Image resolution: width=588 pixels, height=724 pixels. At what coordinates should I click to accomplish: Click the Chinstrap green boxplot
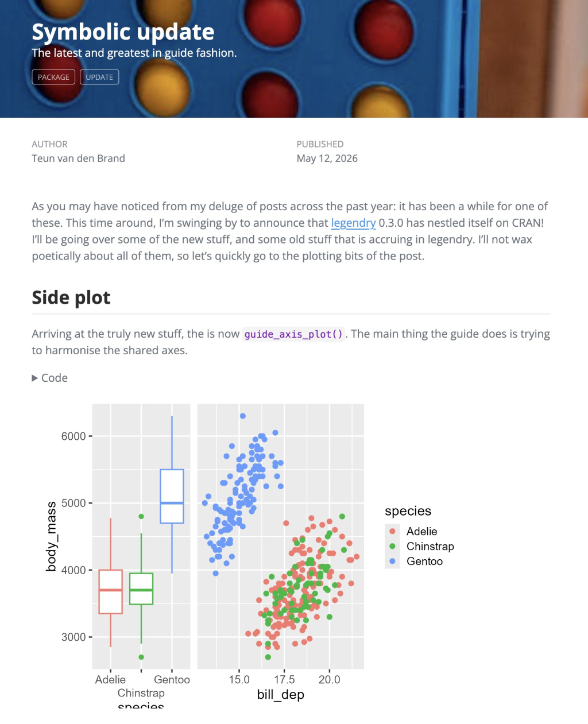pyautogui.click(x=141, y=589)
